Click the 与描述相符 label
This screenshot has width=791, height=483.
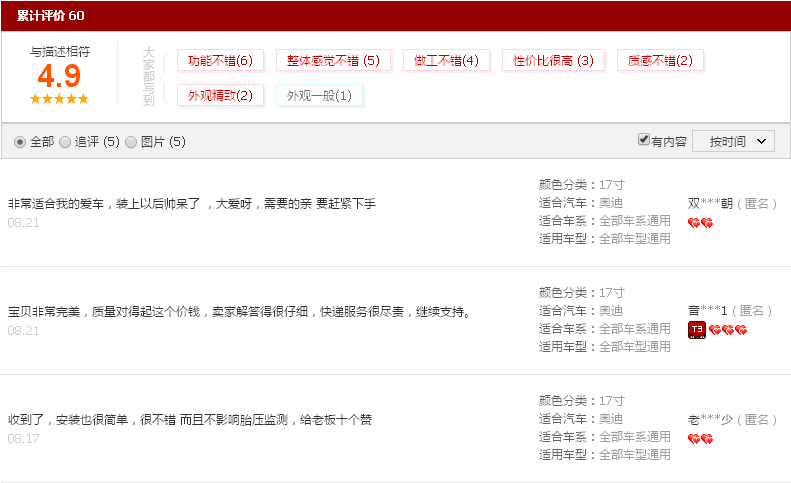pyautogui.click(x=60, y=51)
